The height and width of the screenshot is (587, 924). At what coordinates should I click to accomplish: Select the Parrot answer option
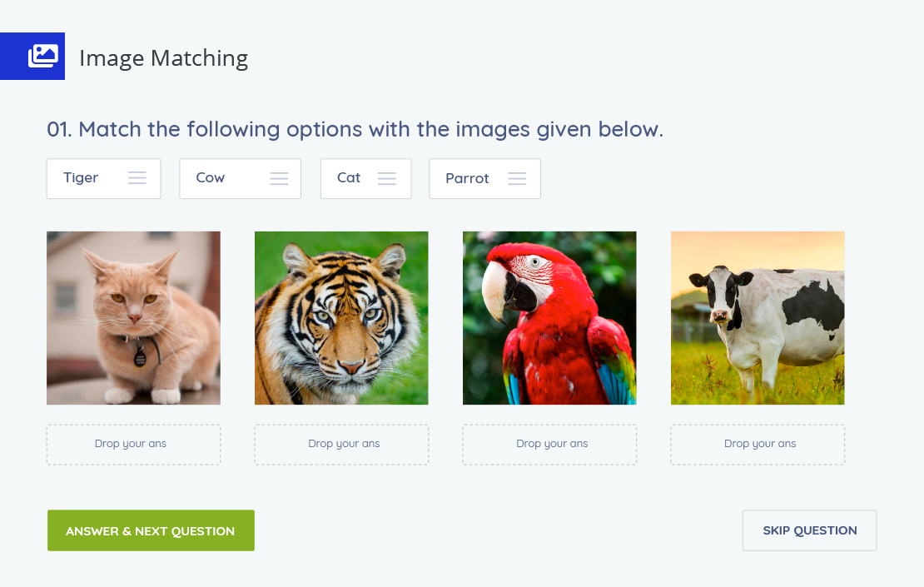pyautogui.click(x=485, y=178)
